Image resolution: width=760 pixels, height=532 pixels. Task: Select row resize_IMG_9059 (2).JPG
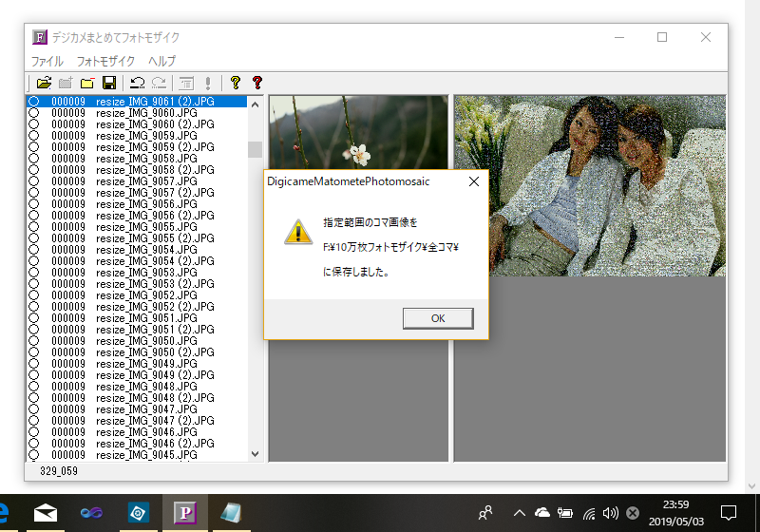click(137, 147)
